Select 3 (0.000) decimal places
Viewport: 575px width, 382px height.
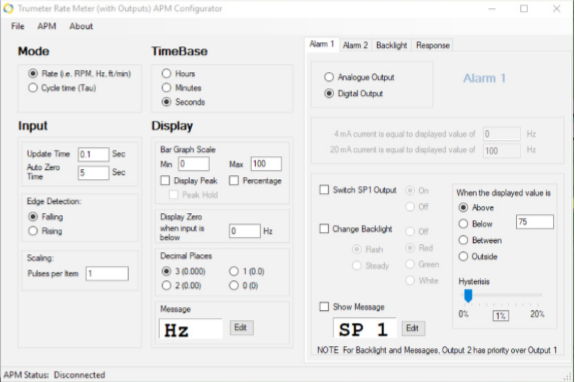166,271
